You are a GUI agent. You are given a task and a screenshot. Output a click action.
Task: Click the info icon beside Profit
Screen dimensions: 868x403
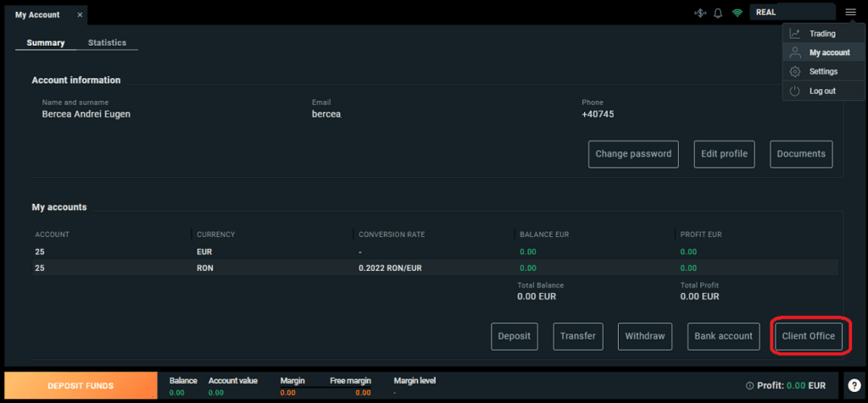point(749,385)
